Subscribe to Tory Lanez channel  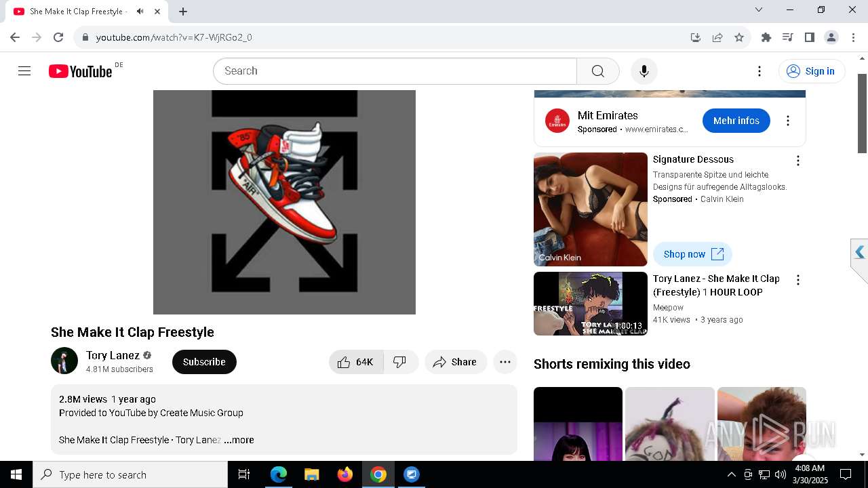point(204,362)
